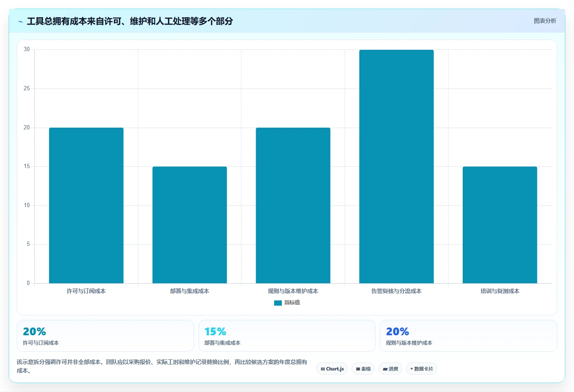Click the 20% value on 规则与版本维护成本 card

coord(397,332)
